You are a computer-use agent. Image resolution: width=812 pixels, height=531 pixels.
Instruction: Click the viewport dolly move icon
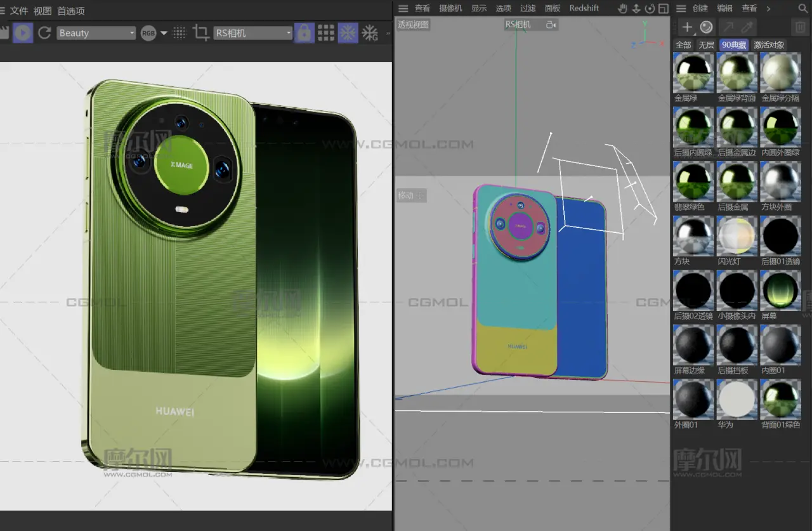(x=636, y=8)
